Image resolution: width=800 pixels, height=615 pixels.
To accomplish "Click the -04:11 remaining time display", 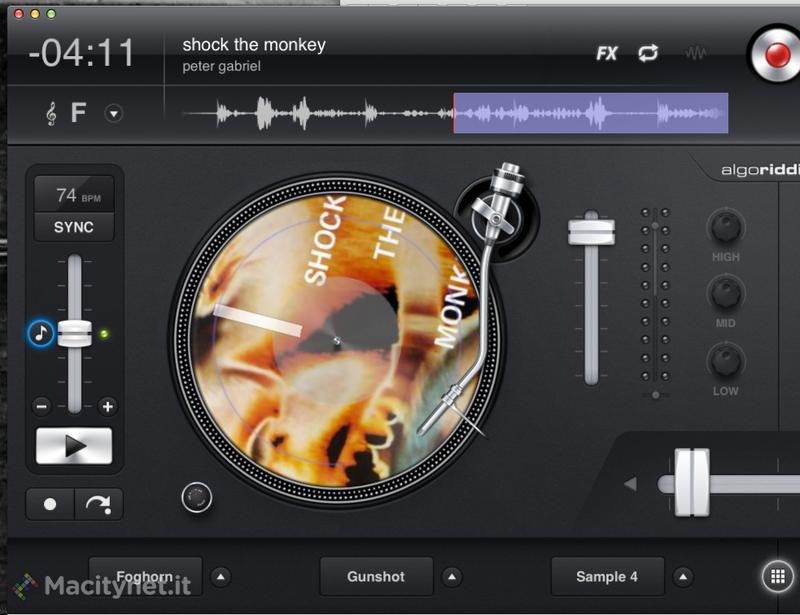I will point(82,53).
